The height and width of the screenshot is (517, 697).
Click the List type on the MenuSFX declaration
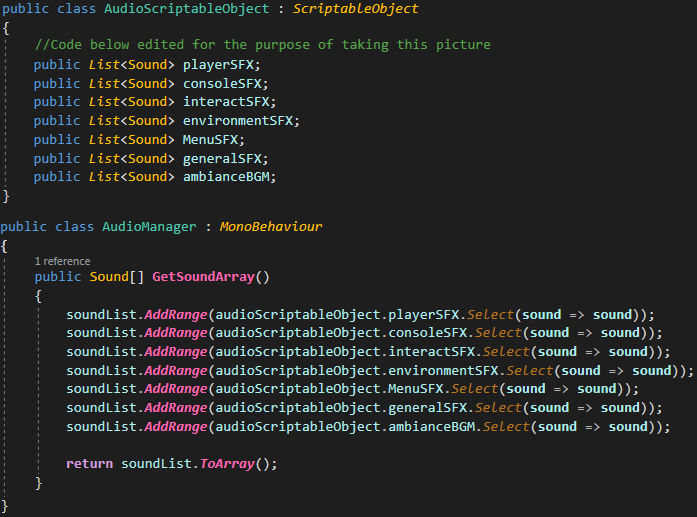coord(104,140)
